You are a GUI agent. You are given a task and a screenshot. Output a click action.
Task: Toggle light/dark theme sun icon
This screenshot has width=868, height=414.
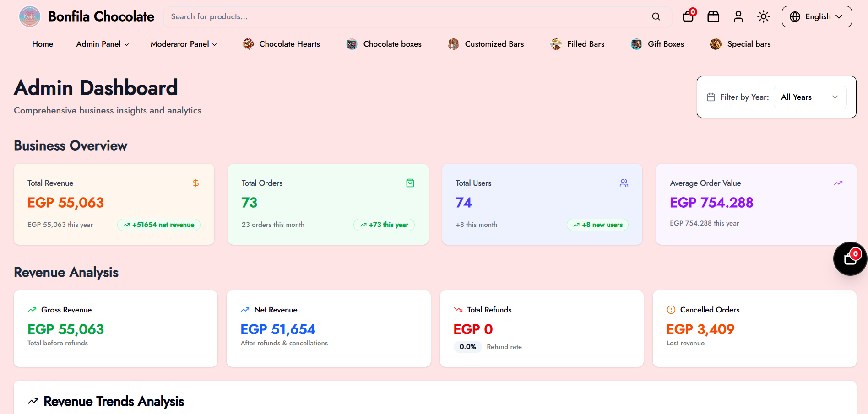764,16
